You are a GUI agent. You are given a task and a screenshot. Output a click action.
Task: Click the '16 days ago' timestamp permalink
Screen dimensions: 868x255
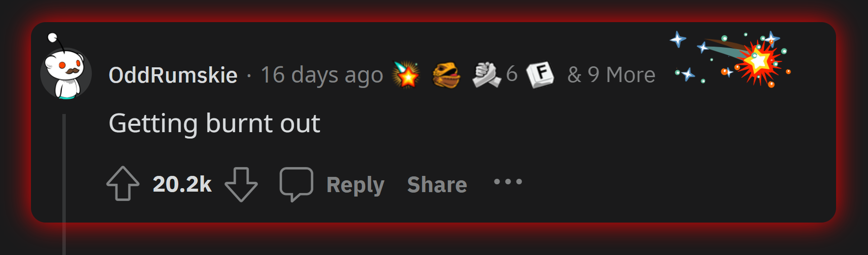tap(322, 75)
